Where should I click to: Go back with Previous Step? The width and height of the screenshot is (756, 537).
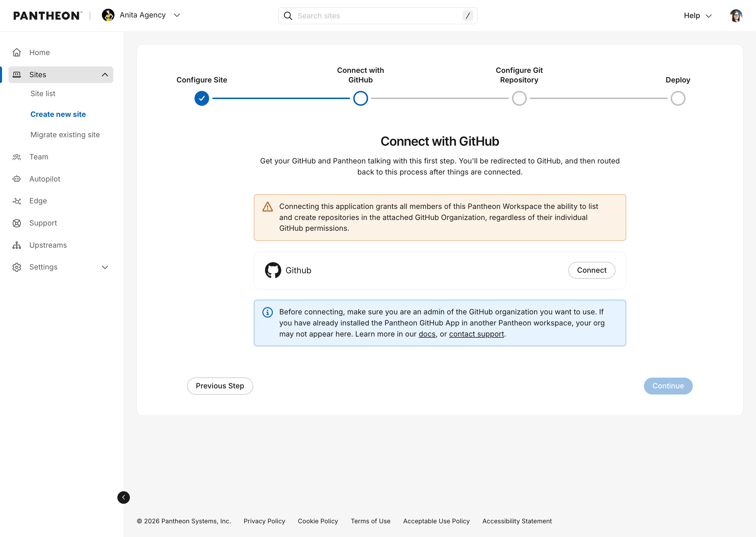click(220, 386)
